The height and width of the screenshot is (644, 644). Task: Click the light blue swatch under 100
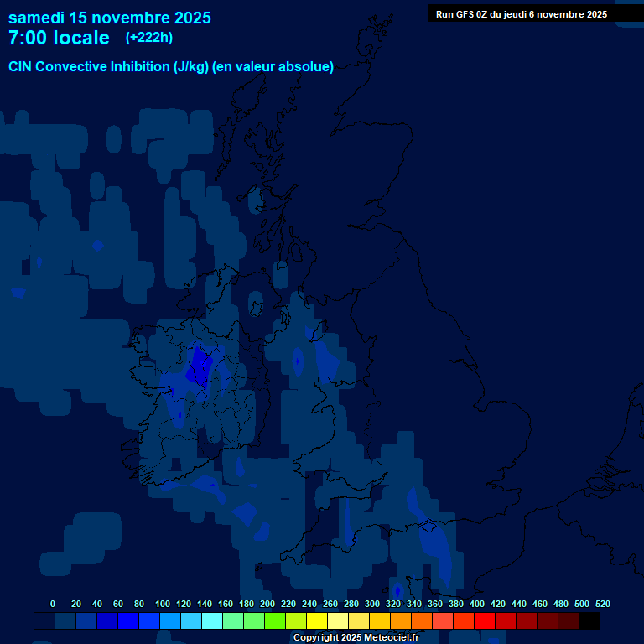point(169,621)
